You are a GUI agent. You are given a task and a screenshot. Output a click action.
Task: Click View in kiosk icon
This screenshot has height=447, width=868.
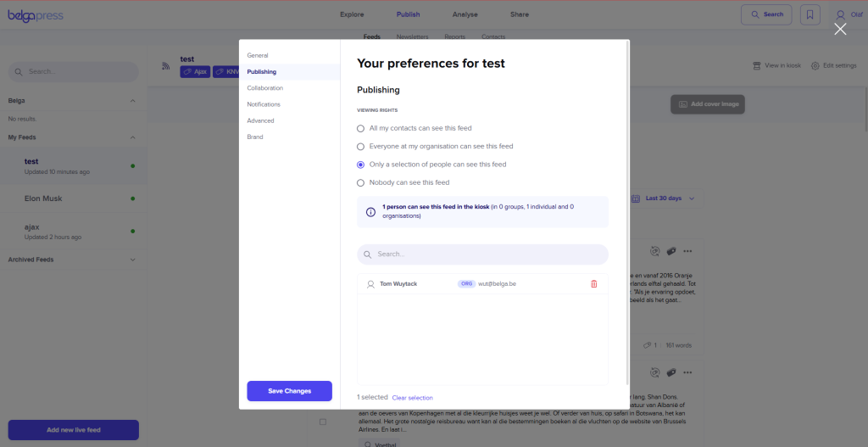[x=757, y=66]
